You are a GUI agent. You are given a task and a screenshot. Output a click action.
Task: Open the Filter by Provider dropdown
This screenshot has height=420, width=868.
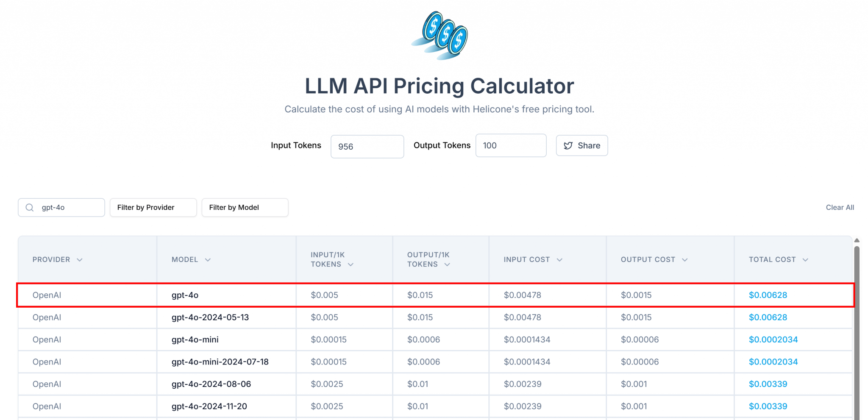(x=153, y=208)
